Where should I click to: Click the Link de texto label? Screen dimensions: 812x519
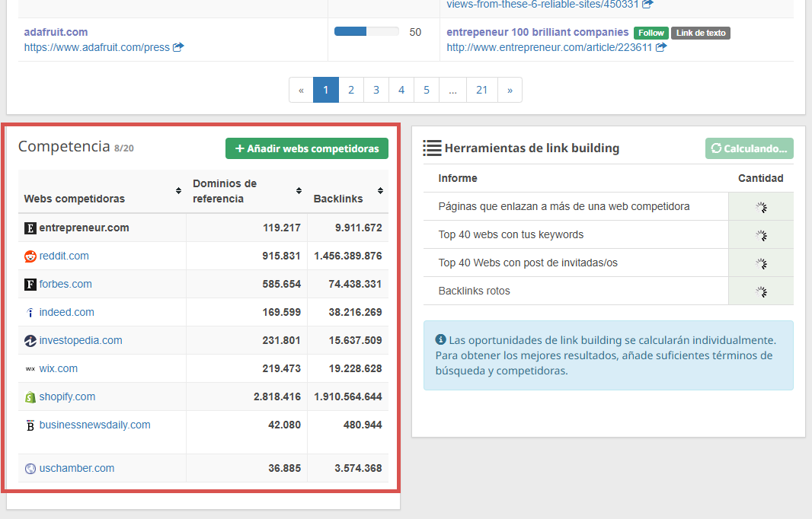tap(701, 33)
